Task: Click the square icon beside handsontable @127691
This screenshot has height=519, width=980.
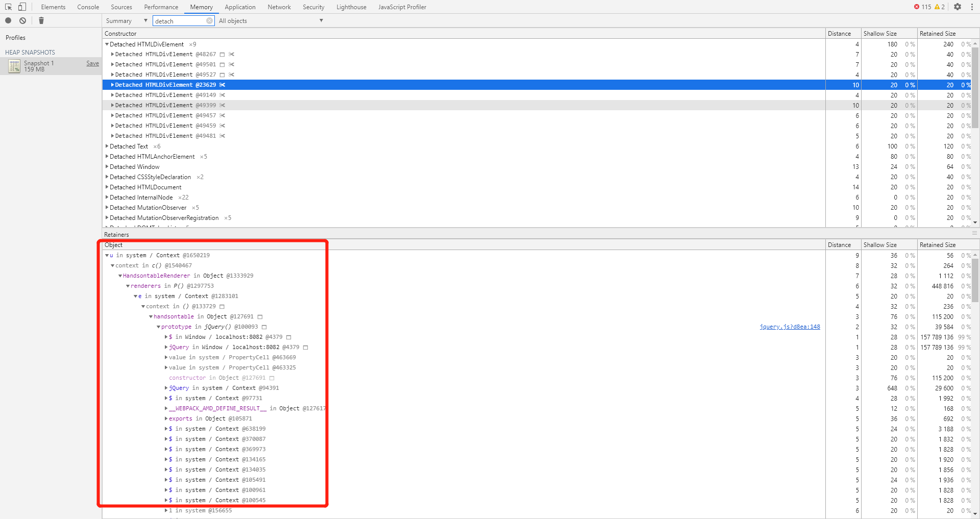Action: pos(260,316)
